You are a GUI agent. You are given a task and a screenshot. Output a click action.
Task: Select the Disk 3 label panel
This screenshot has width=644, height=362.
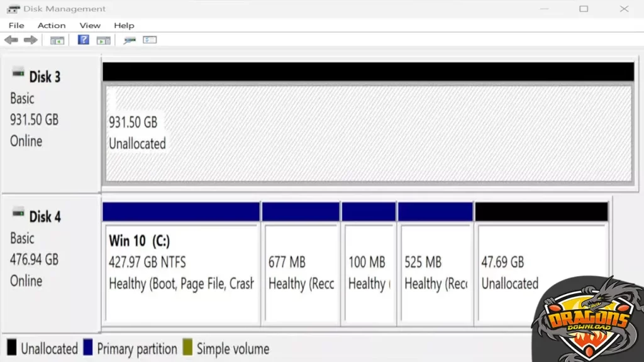50,123
